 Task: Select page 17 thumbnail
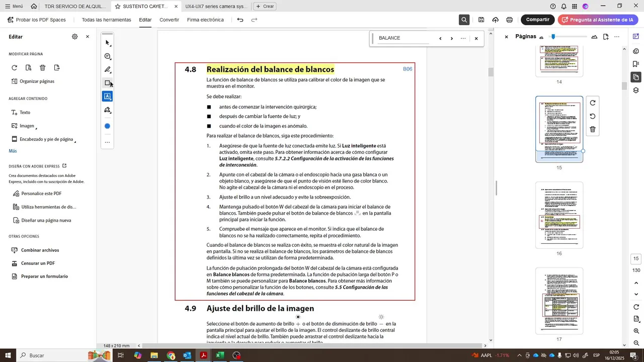pyautogui.click(x=559, y=301)
